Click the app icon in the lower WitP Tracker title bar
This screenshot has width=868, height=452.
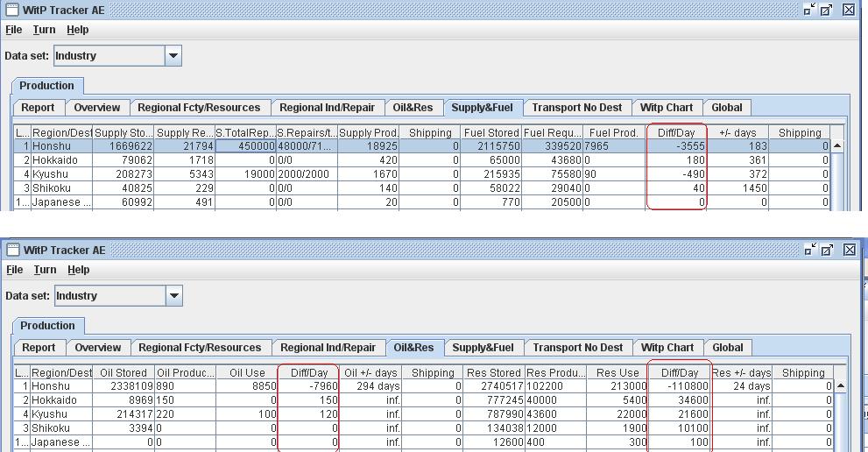13,250
